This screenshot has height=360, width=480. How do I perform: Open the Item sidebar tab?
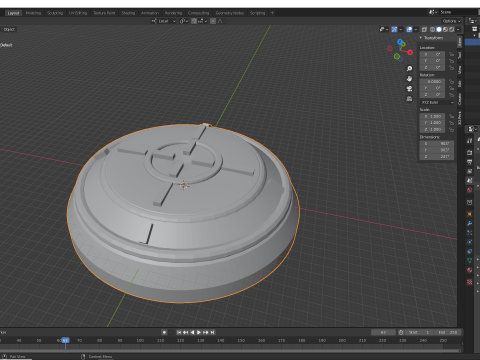(x=460, y=42)
